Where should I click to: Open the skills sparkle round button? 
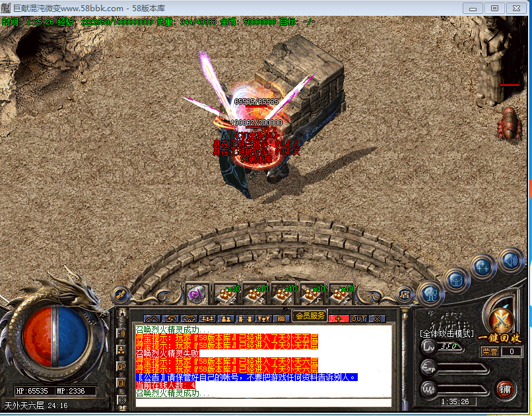(x=483, y=266)
